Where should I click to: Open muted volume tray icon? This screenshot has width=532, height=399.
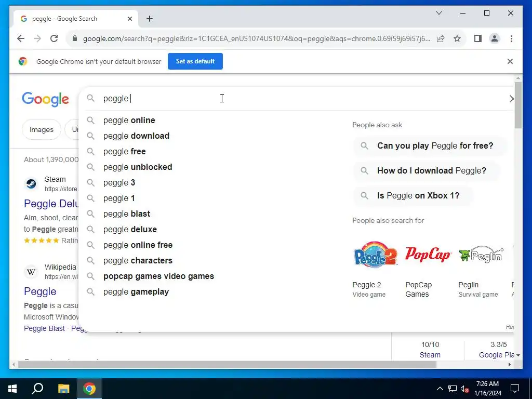[x=465, y=389]
